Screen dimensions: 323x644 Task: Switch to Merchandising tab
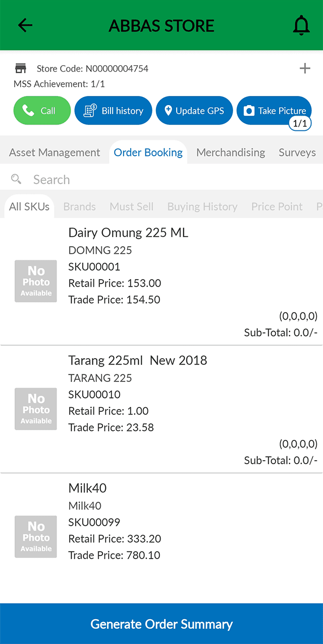point(231,153)
